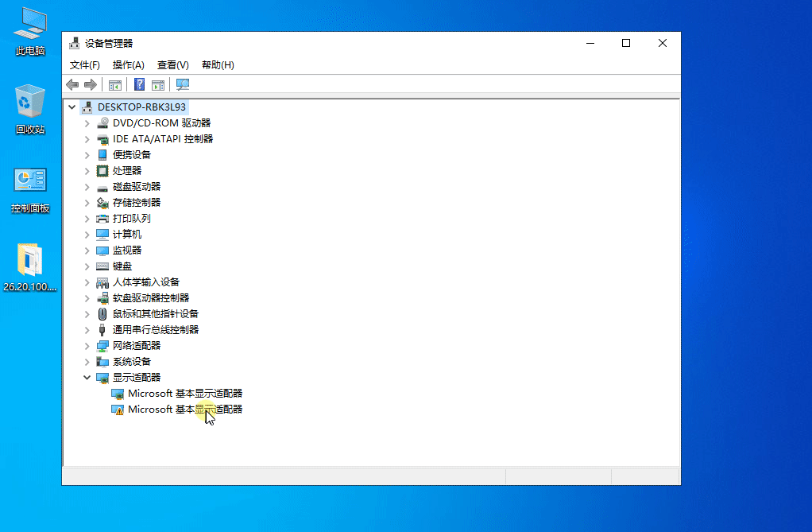
Task: Click the 打印队列 printer icon
Action: pyautogui.click(x=102, y=219)
